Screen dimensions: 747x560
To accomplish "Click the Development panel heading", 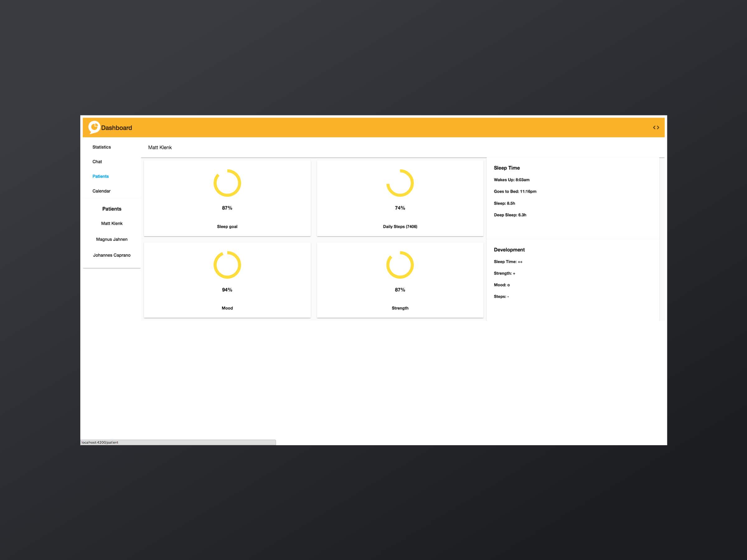I will (x=509, y=250).
